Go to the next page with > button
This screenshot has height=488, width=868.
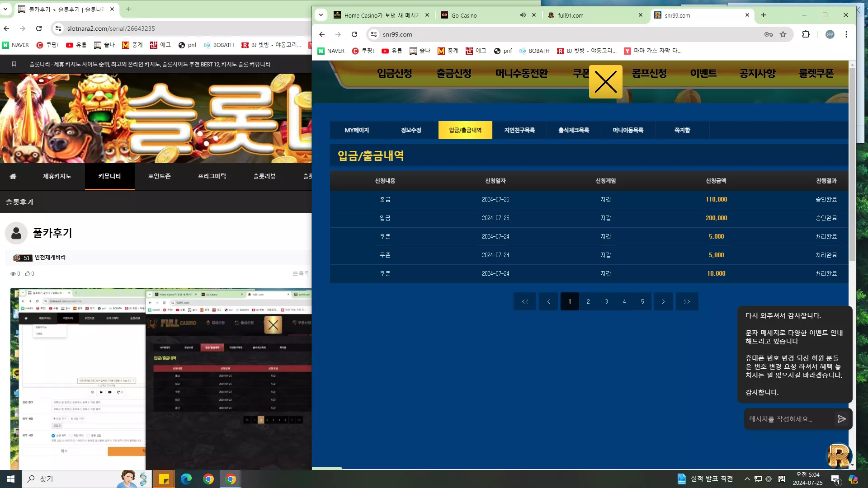(663, 301)
